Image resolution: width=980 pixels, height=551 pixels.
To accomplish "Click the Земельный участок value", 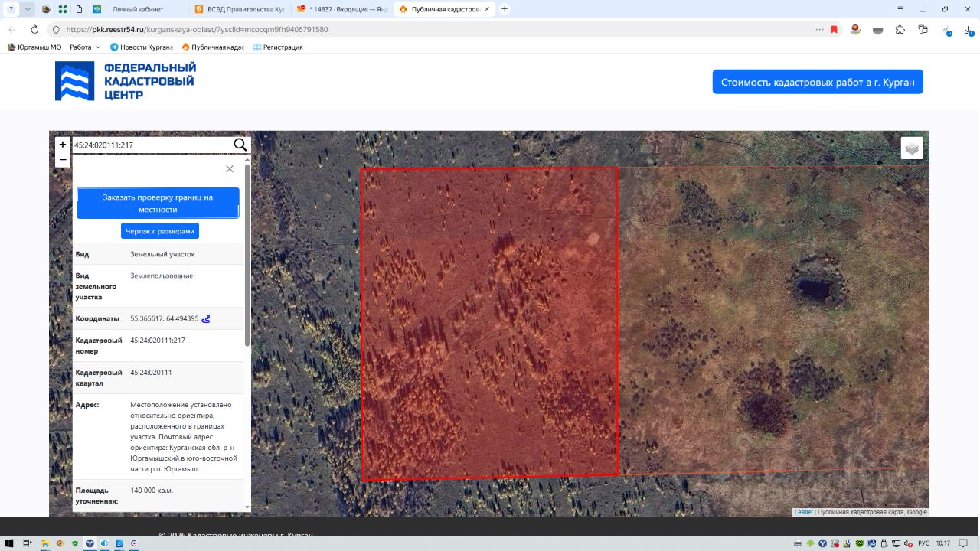I will click(162, 254).
